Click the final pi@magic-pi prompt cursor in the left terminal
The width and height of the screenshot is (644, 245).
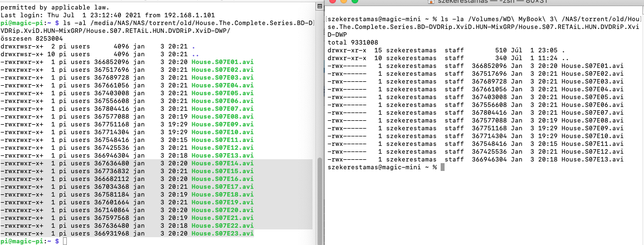(x=65, y=241)
